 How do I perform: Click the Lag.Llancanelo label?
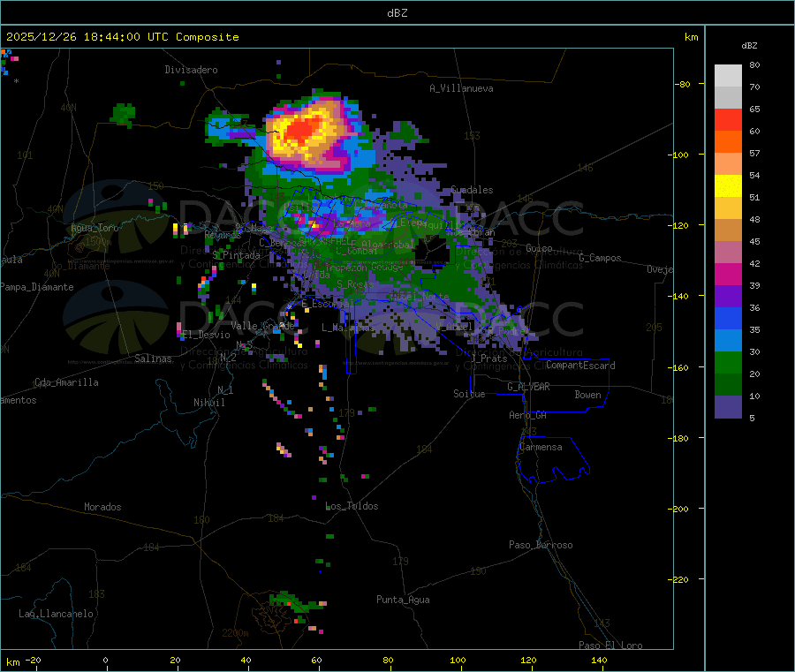57,615
